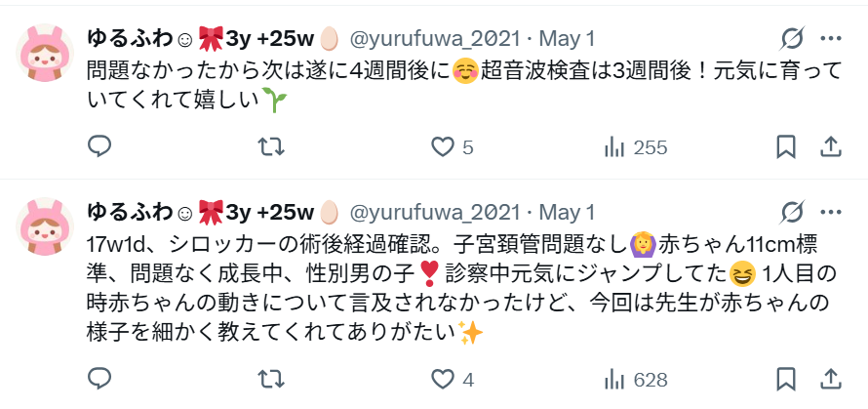Like the first tweet with 5 likes
This screenshot has height=409, width=868.
pos(453,146)
